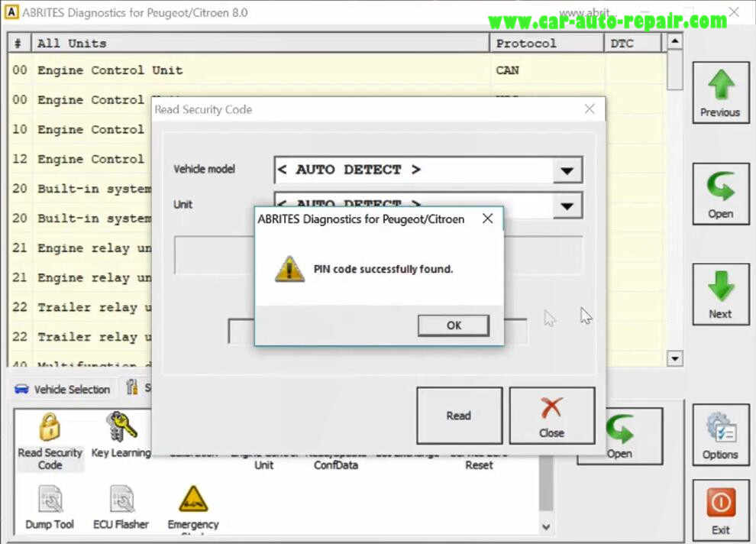The image size is (756, 544).
Task: Go to Previous with green up arrow
Action: point(721,92)
